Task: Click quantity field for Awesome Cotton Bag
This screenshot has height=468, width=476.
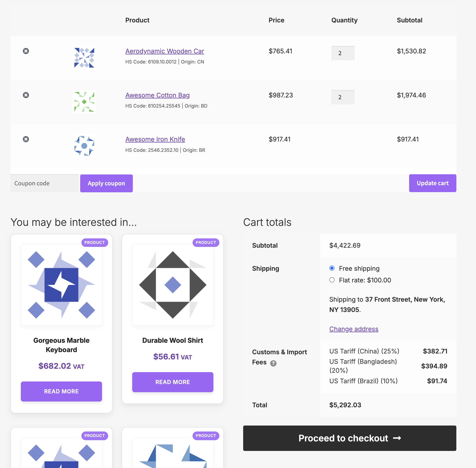Action: click(x=343, y=97)
